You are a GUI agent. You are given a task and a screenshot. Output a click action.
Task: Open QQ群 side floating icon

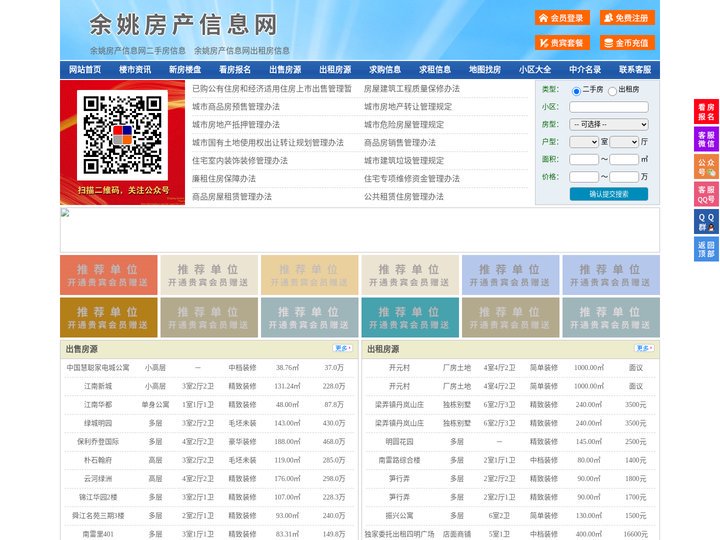(706, 222)
